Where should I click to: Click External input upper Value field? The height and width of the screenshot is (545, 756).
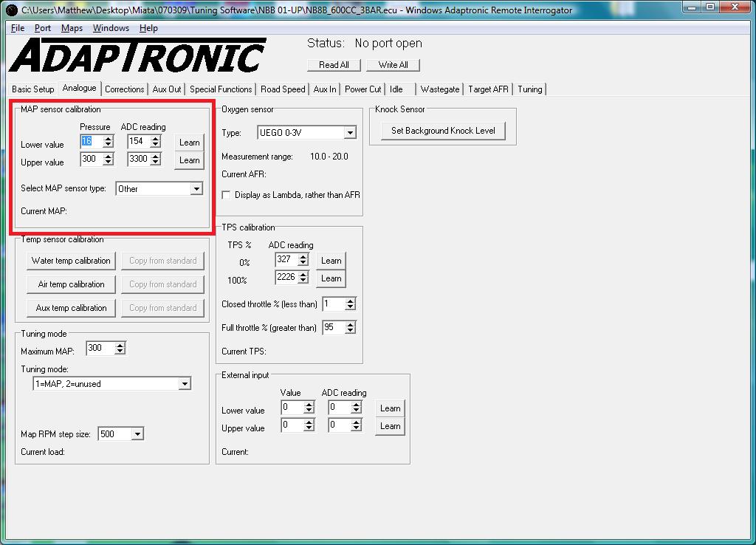pos(292,425)
